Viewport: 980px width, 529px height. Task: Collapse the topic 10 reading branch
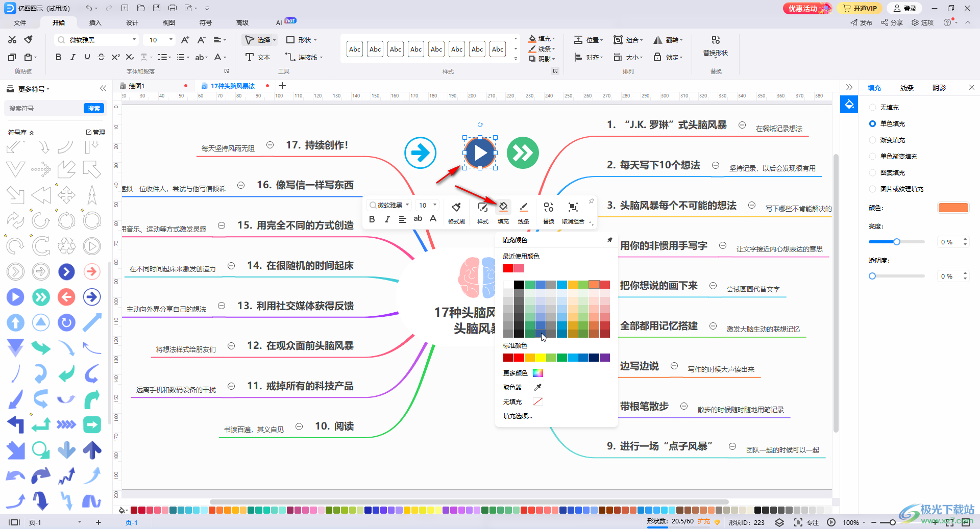click(x=299, y=426)
